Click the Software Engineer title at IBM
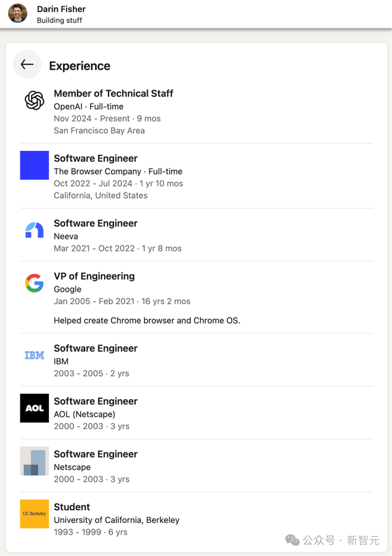This screenshot has height=556, width=392. pos(96,348)
